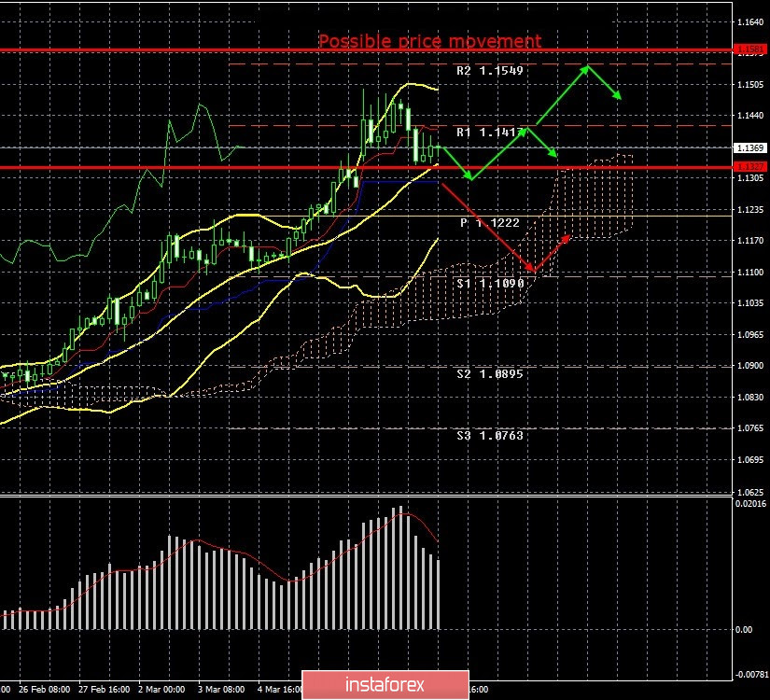Click the R2 1.1549 resistance label

tap(490, 71)
